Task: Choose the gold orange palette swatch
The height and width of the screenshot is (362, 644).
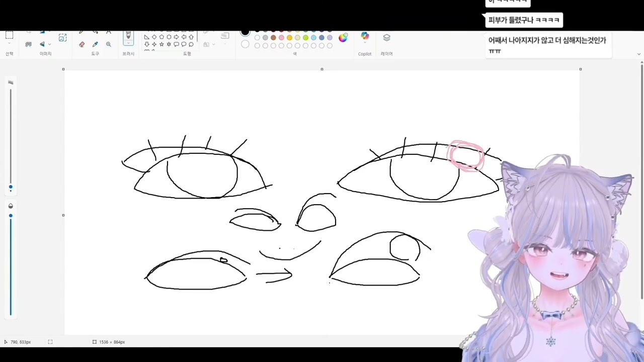Action: (x=289, y=38)
